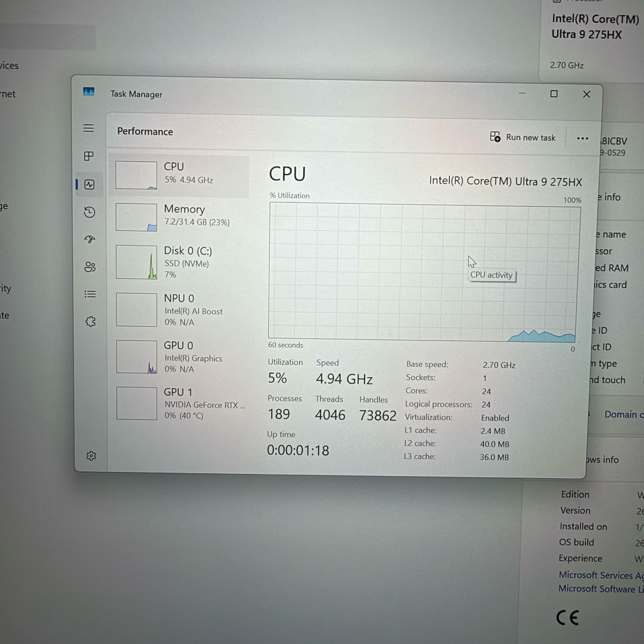Select the Performance page icon in sidebar
The width and height of the screenshot is (644, 644).
point(89,184)
